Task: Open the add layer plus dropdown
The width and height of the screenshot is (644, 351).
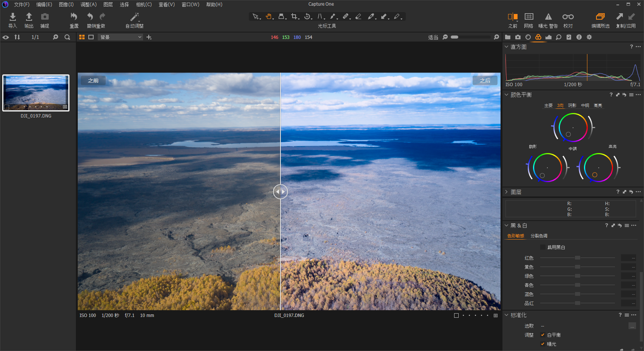Action: point(149,37)
